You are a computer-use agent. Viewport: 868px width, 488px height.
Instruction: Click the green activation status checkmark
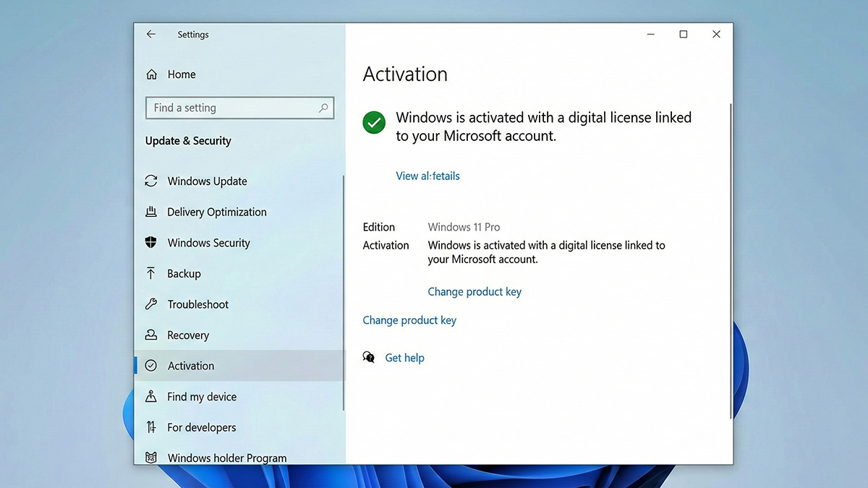pos(373,121)
